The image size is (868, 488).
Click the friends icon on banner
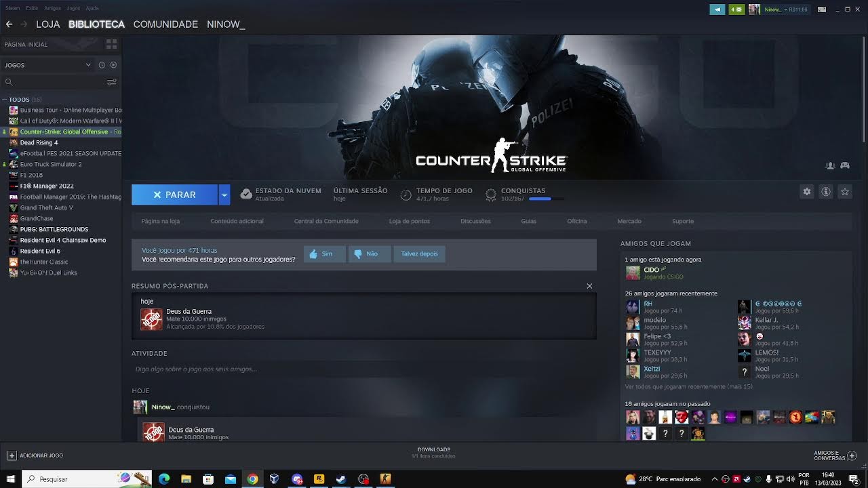coord(830,165)
